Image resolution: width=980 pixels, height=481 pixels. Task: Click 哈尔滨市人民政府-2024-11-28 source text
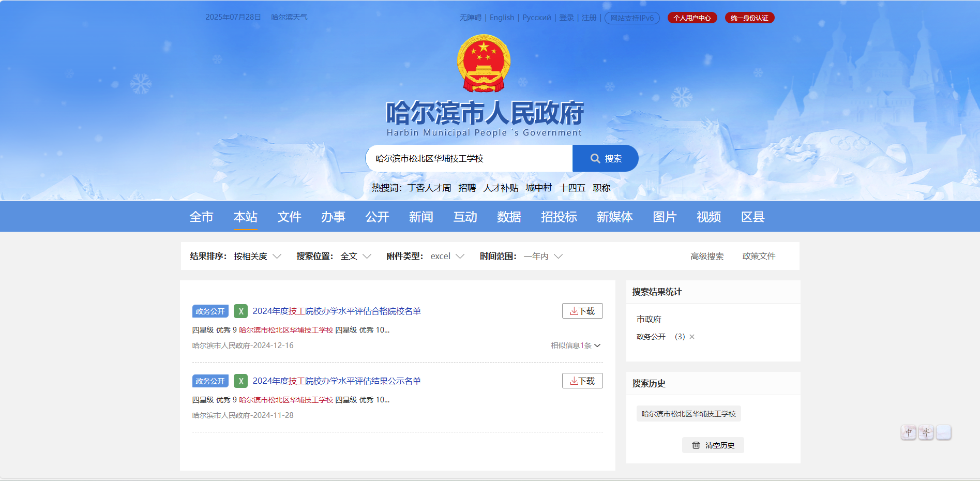(243, 415)
